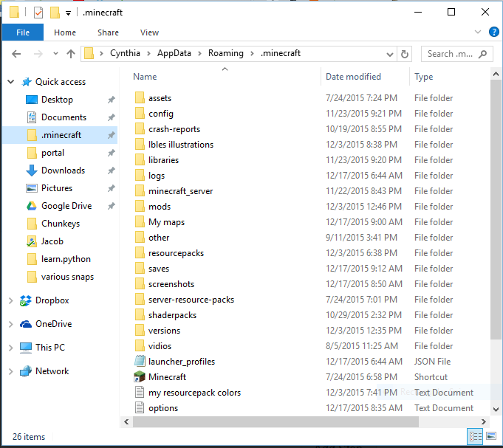Open the View ribbon tab
This screenshot has width=503, height=448.
[x=149, y=32]
